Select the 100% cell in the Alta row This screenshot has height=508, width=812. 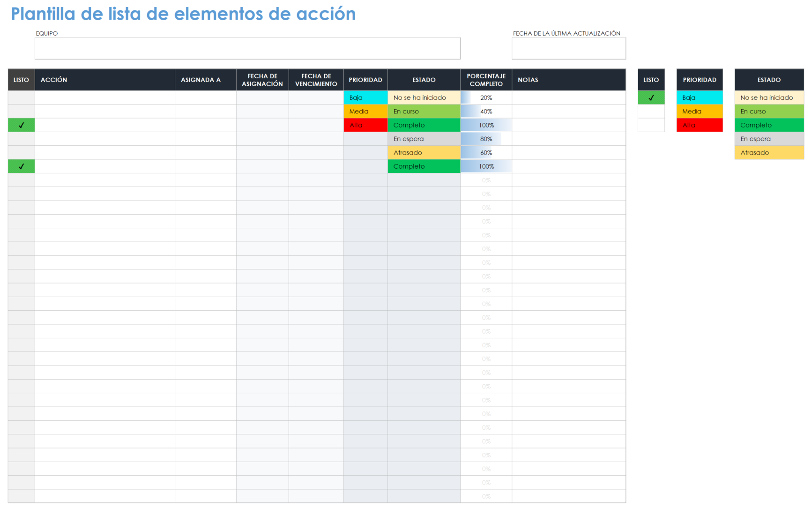coord(486,125)
